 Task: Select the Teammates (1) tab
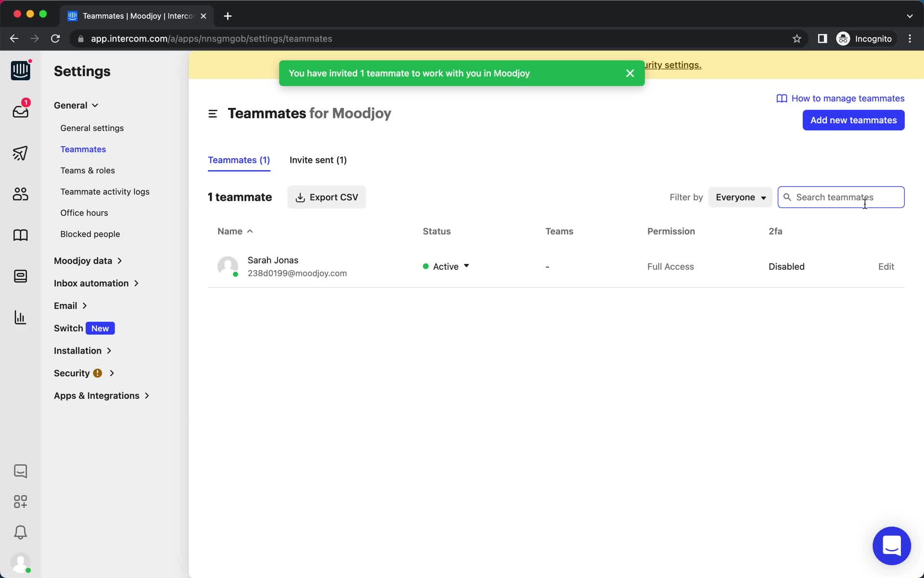239,160
